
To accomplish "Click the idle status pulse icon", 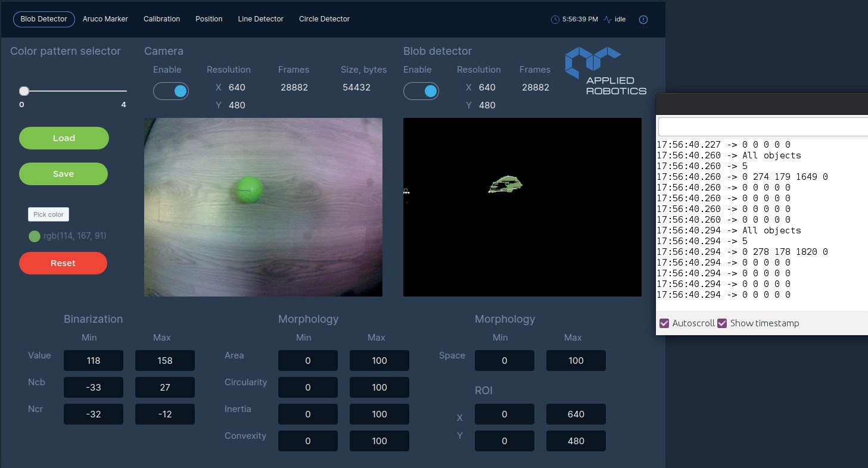I will coord(607,20).
